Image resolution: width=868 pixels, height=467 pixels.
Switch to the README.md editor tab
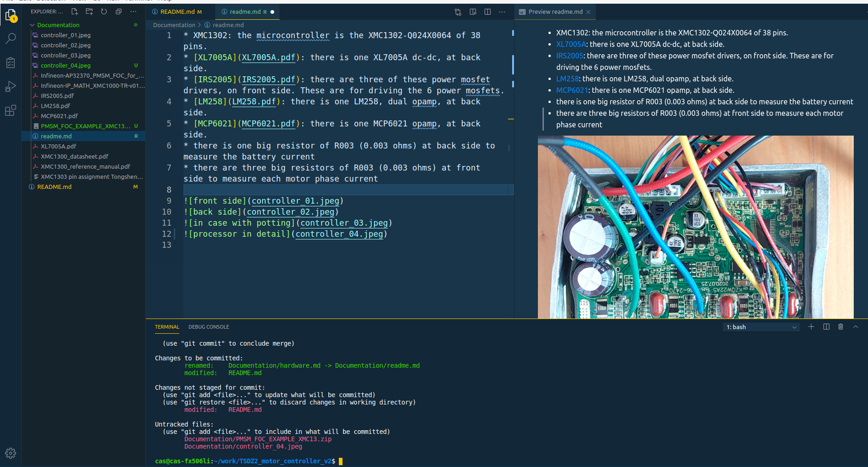pos(177,12)
